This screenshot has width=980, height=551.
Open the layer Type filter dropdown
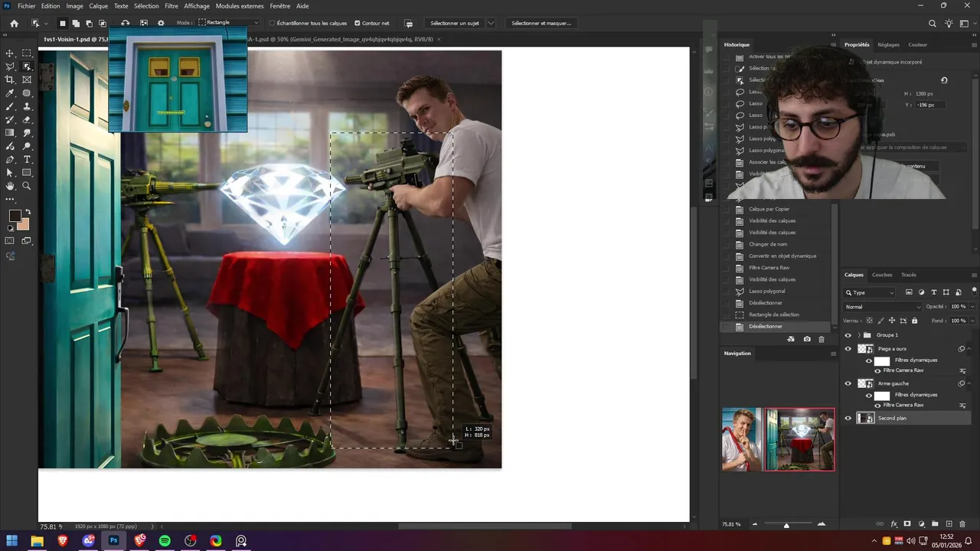[x=869, y=292]
